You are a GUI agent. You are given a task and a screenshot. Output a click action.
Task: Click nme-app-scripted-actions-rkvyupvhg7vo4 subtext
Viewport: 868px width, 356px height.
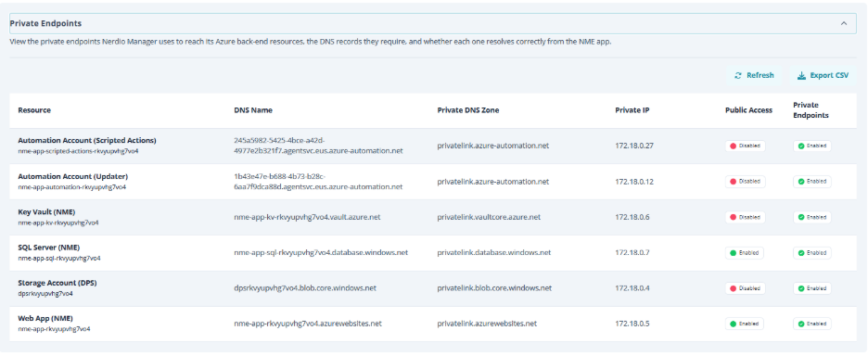[x=78, y=151]
